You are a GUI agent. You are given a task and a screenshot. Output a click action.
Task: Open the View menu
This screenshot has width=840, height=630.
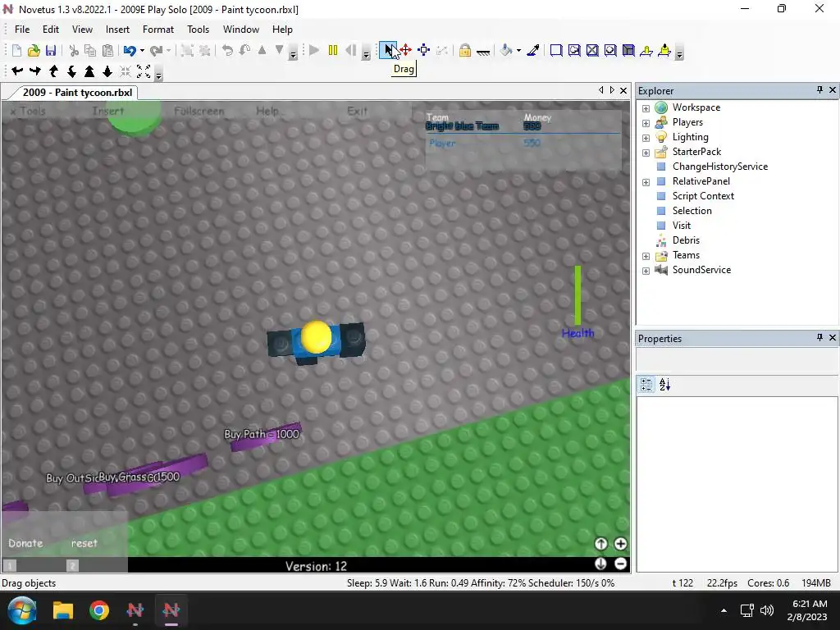pos(82,30)
